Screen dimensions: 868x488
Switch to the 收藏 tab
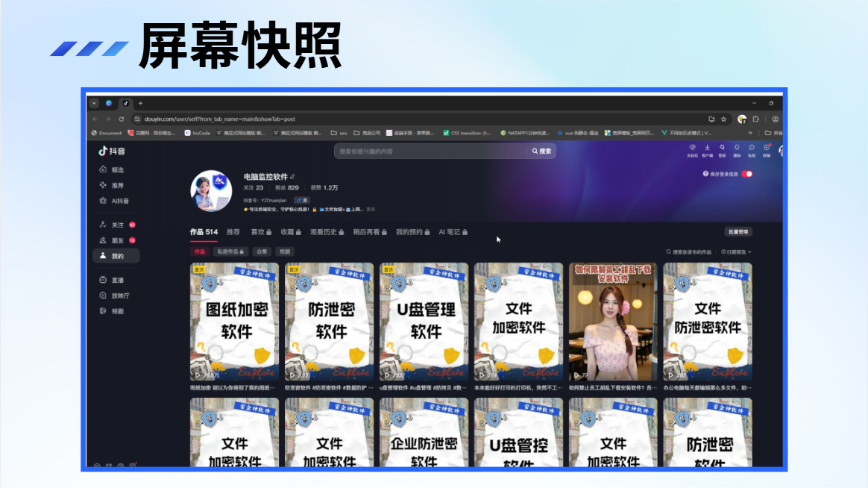tap(291, 232)
